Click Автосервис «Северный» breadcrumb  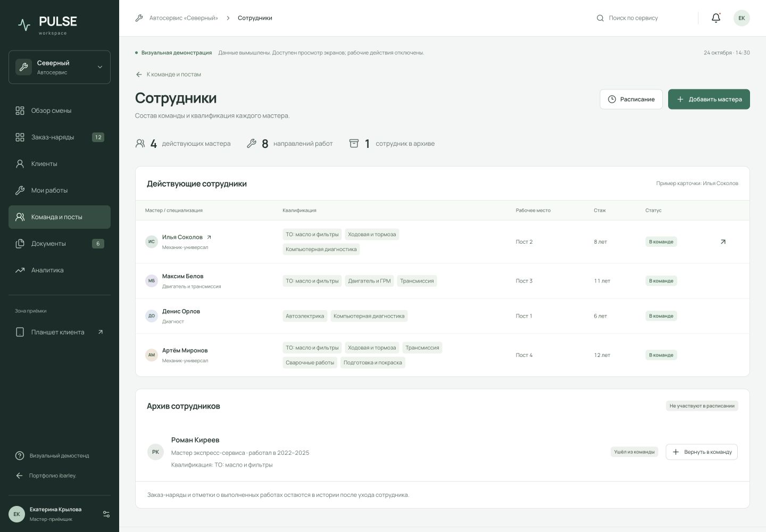pyautogui.click(x=184, y=18)
